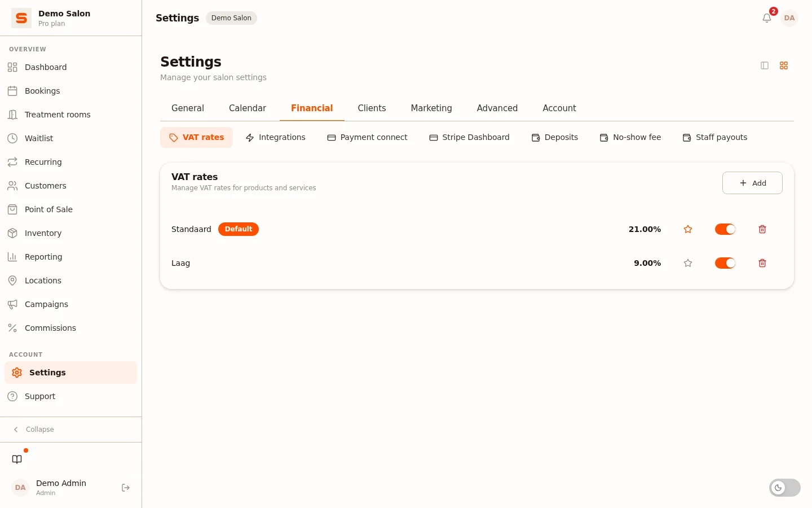Image resolution: width=812 pixels, height=508 pixels.
Task: Open Customers page
Action: point(70,186)
